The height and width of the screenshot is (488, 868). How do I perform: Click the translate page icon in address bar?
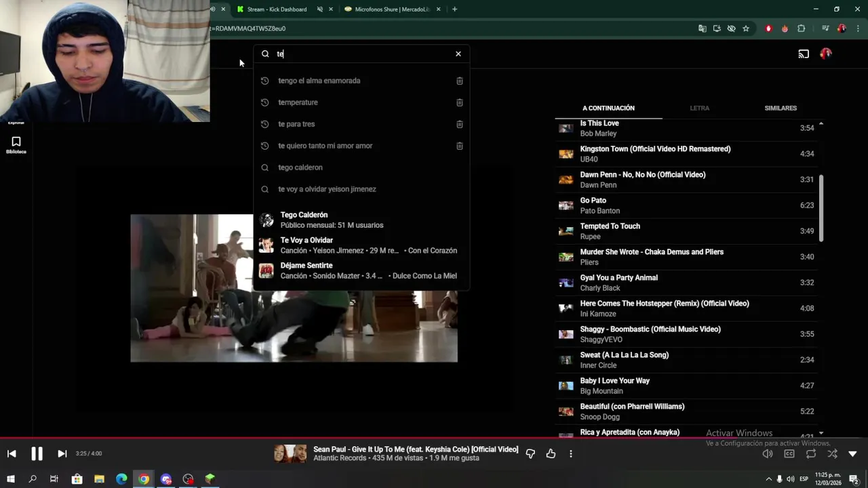click(x=702, y=28)
